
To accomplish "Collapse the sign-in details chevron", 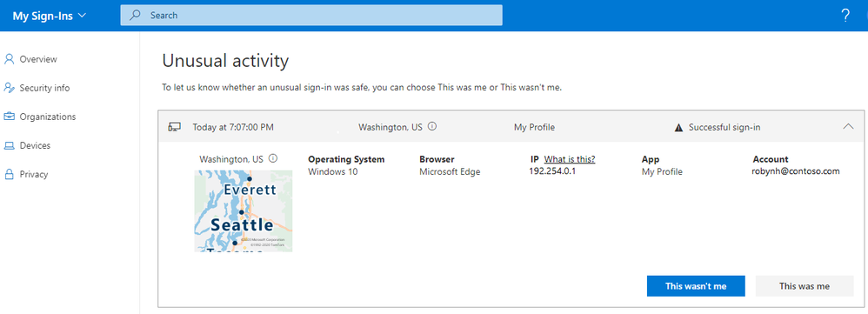I will pyautogui.click(x=848, y=127).
